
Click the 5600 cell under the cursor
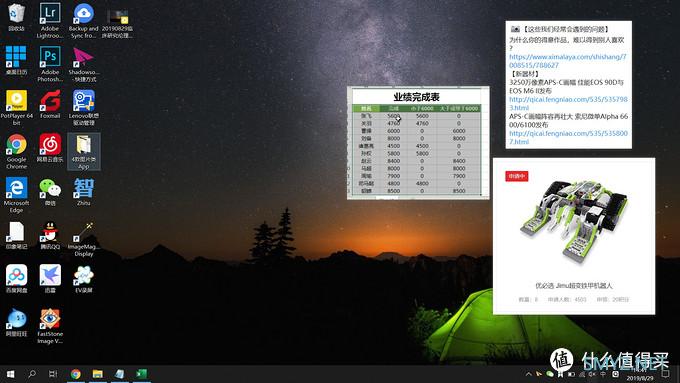pos(394,116)
